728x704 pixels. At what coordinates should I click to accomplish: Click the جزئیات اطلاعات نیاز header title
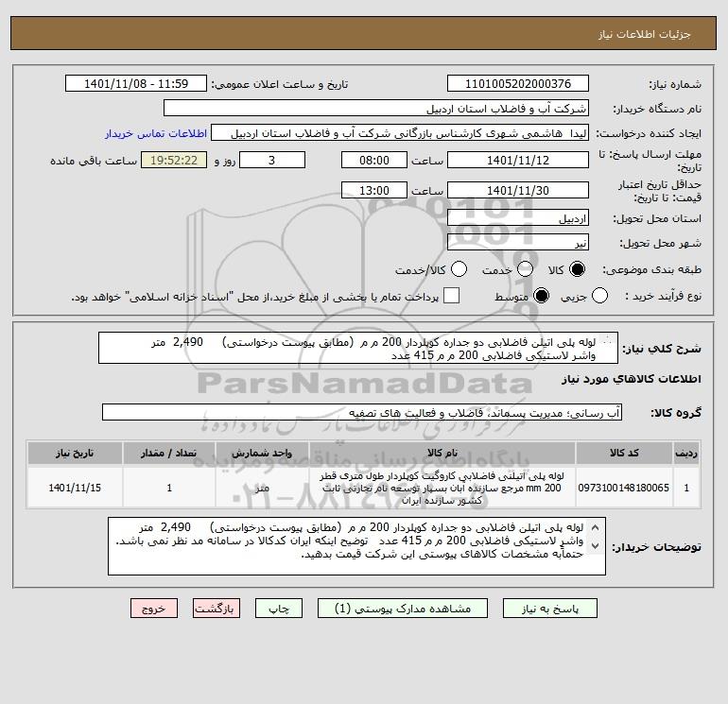tap(645, 34)
